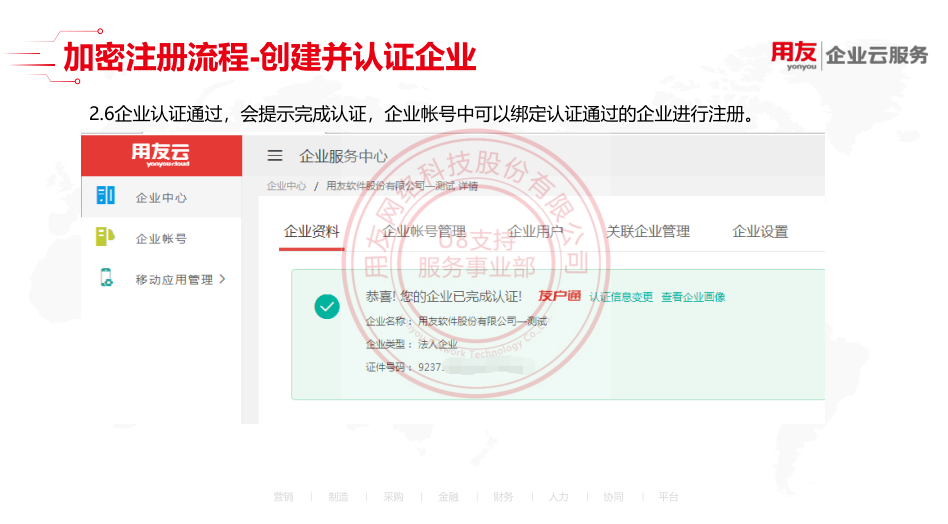Click the footer word 金融
The image size is (948, 524).
tap(449, 497)
